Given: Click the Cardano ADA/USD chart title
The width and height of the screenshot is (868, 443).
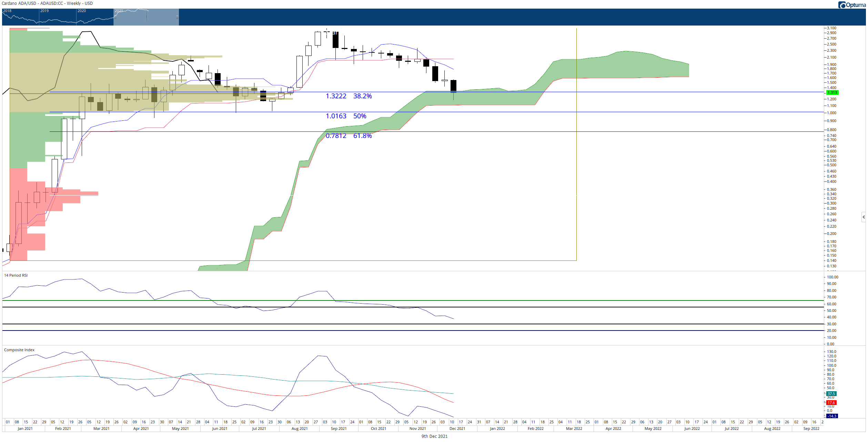Looking at the screenshot, I should 47,3.
